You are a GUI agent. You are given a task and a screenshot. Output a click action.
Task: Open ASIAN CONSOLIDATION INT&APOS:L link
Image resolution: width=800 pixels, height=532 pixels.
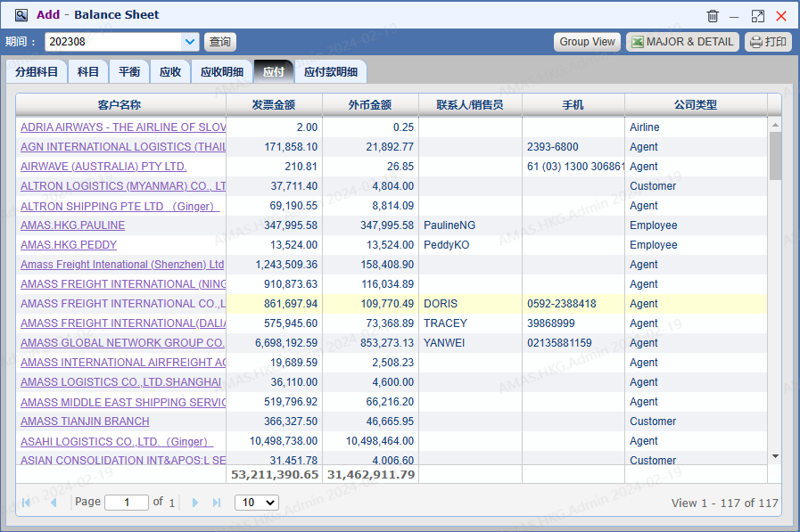[123, 460]
